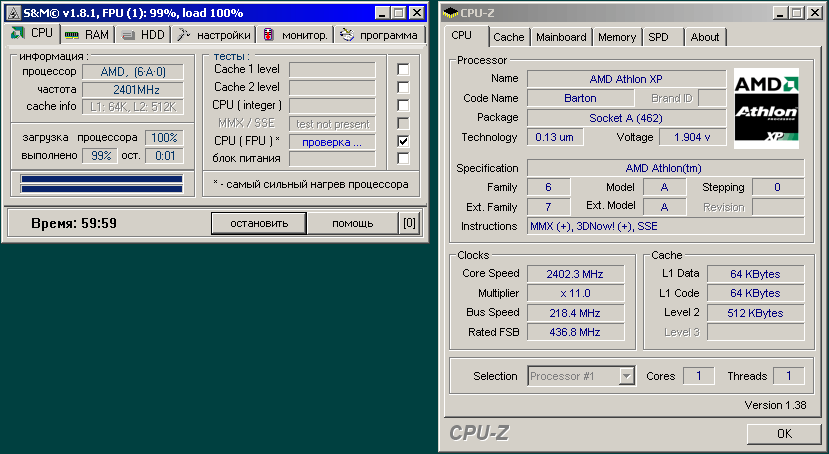Minimize the CPU-Z window

779,13
